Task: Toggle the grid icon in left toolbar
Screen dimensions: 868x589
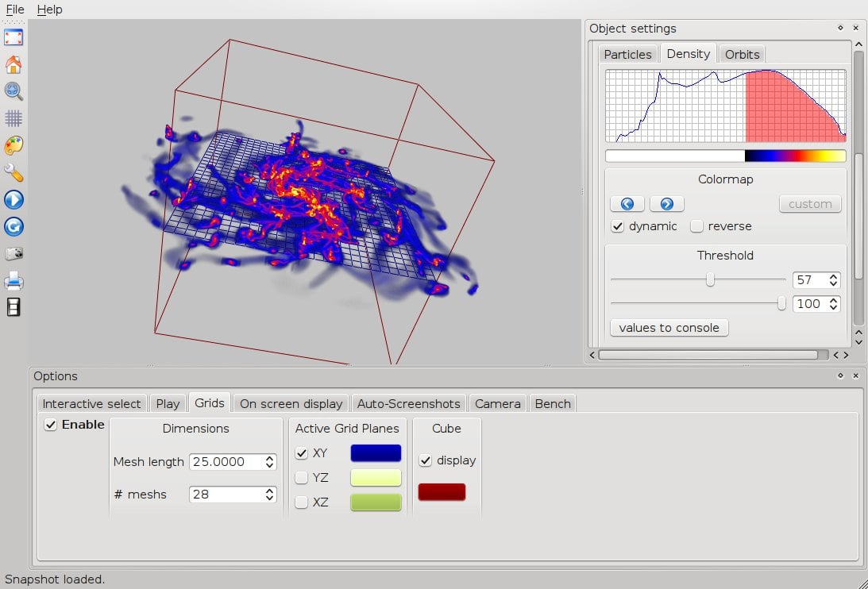Action: tap(14, 118)
